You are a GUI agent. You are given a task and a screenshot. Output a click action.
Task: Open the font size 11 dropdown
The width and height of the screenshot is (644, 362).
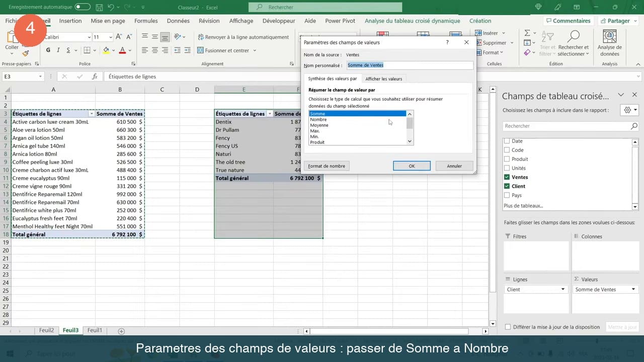pyautogui.click(x=110, y=37)
